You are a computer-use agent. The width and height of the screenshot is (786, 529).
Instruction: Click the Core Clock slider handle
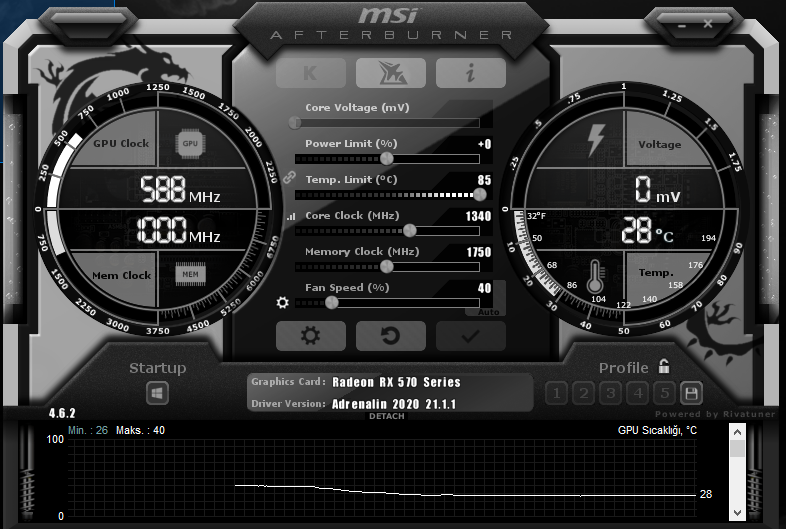coord(410,230)
